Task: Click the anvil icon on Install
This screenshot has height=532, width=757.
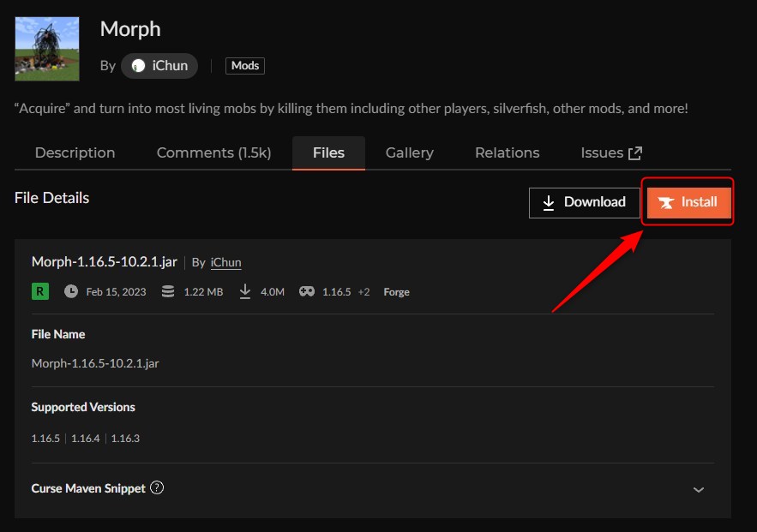Action: pyautogui.click(x=665, y=203)
